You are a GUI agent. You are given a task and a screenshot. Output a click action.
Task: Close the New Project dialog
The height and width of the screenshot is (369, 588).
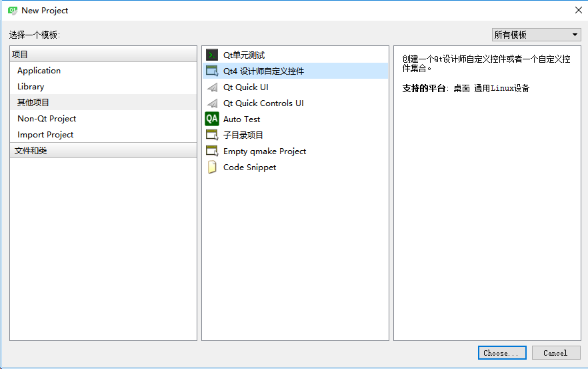(x=578, y=10)
